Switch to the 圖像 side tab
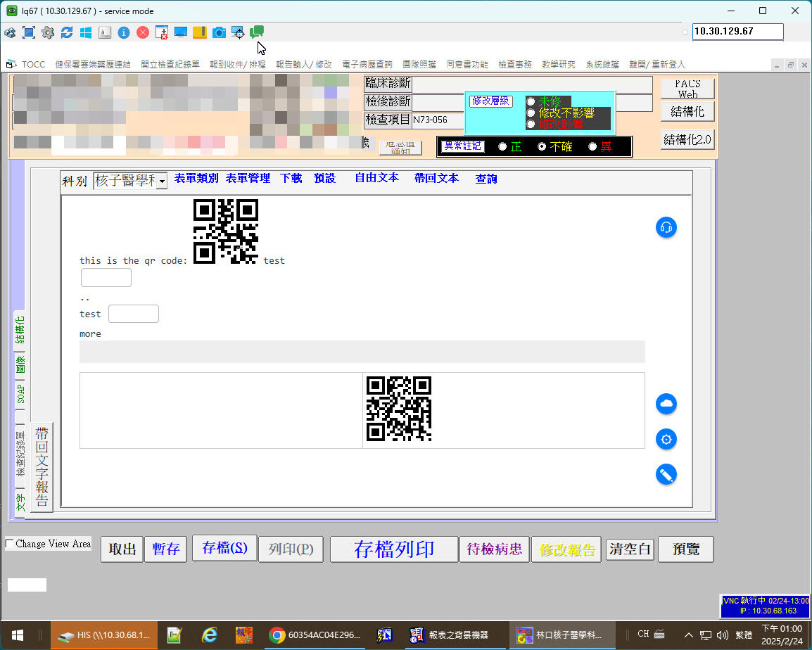 coord(20,364)
